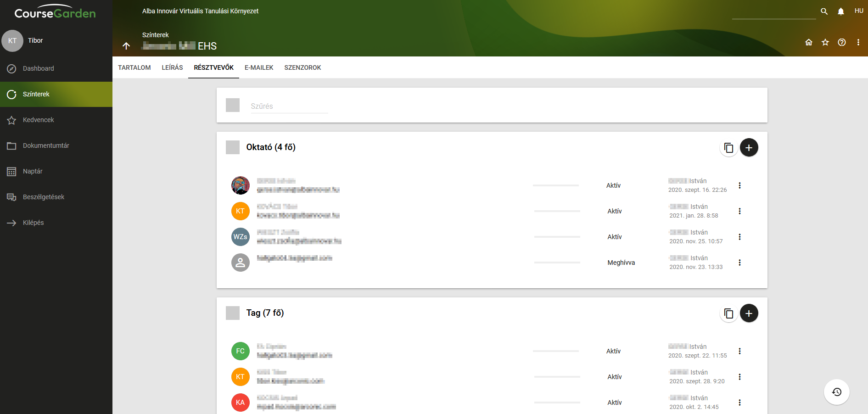Add new participant to Oktató group

click(749, 148)
